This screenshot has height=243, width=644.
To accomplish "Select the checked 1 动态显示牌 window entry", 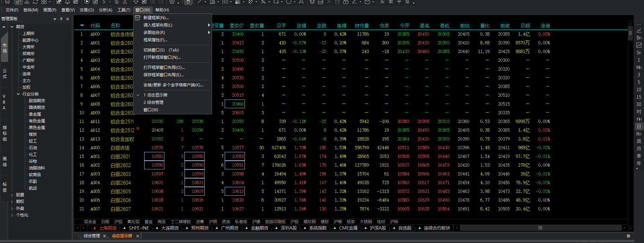I will tap(157, 95).
